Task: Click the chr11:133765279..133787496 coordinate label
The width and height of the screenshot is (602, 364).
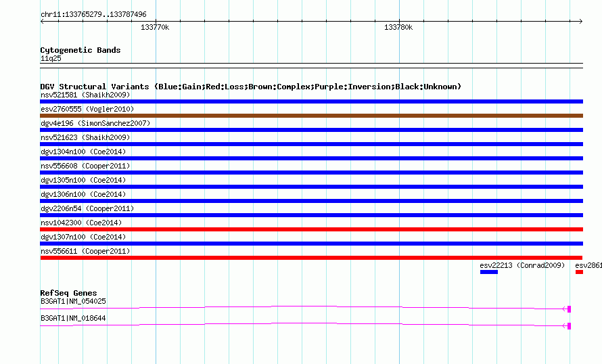Action: tap(93, 15)
